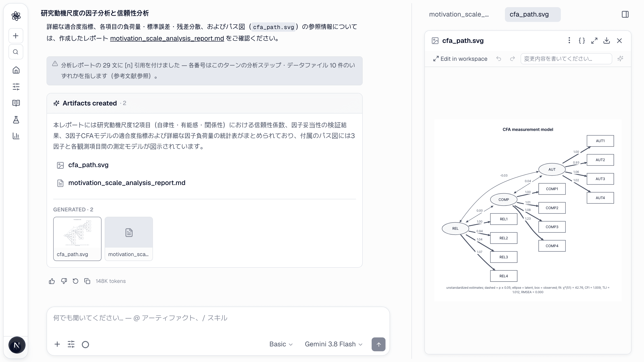
Task: Click the sparkle submit icon beside edit field
Action: click(x=620, y=59)
